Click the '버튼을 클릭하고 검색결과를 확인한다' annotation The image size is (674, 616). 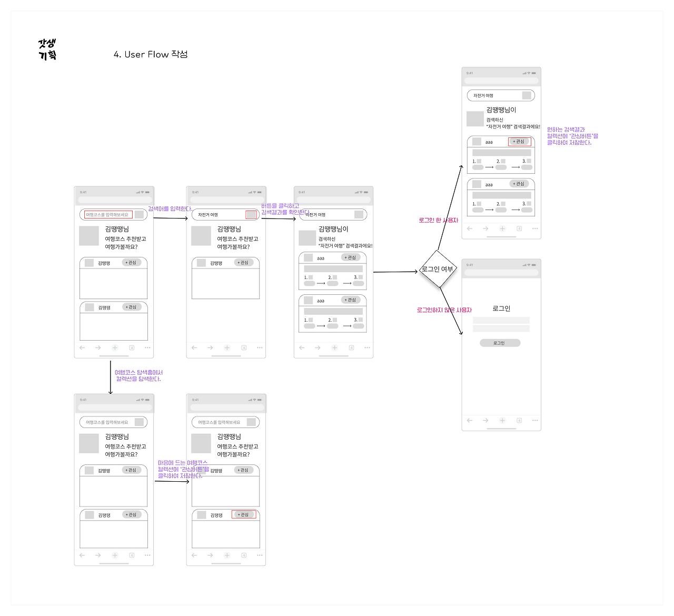click(x=284, y=209)
